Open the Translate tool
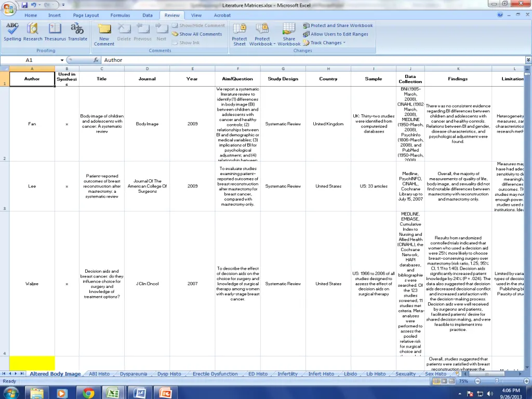The image size is (532, 399). [x=77, y=32]
